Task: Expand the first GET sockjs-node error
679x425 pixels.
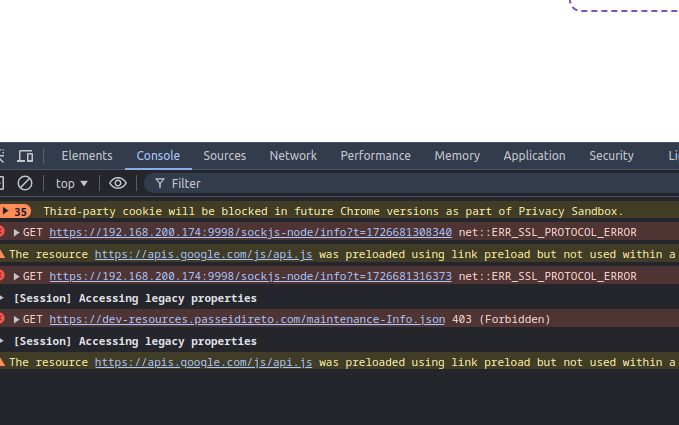Action: pos(17,233)
